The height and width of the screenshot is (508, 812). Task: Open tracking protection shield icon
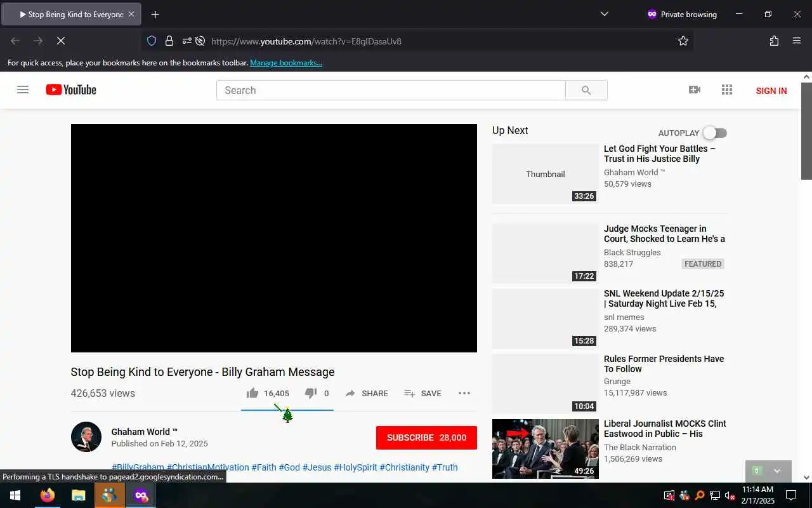(152, 41)
